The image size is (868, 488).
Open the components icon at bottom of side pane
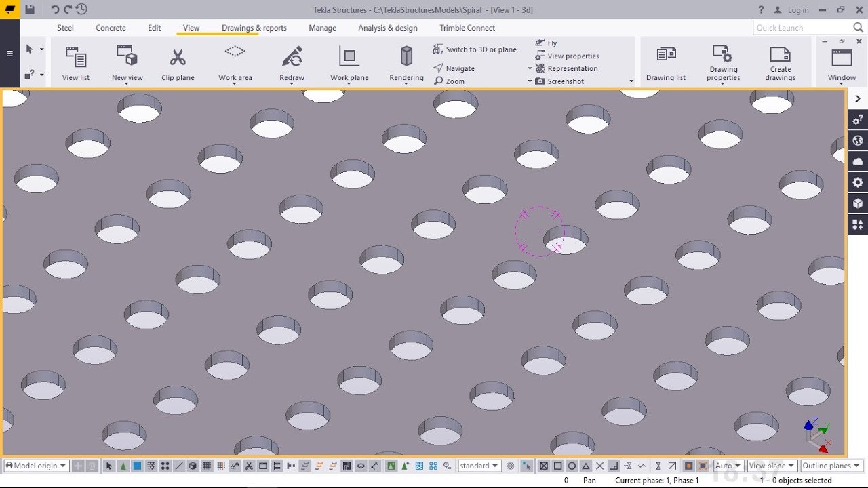tap(858, 224)
